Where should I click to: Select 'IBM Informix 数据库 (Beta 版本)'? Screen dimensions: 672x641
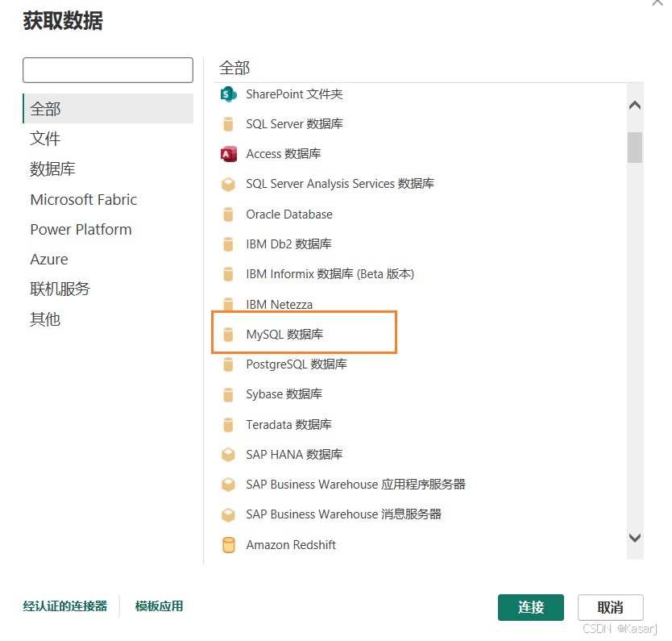pos(330,274)
